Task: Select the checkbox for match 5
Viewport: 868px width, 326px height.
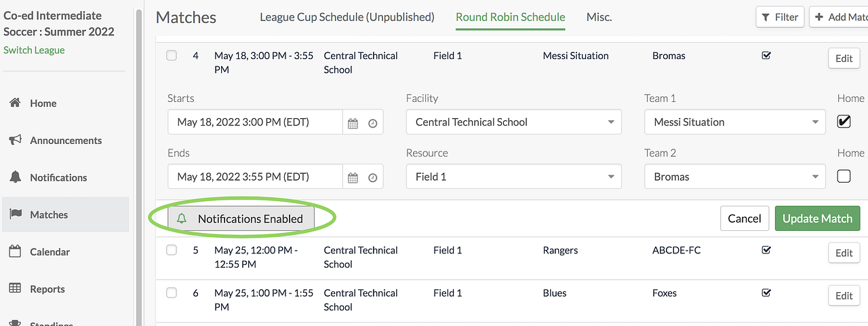Action: tap(172, 250)
